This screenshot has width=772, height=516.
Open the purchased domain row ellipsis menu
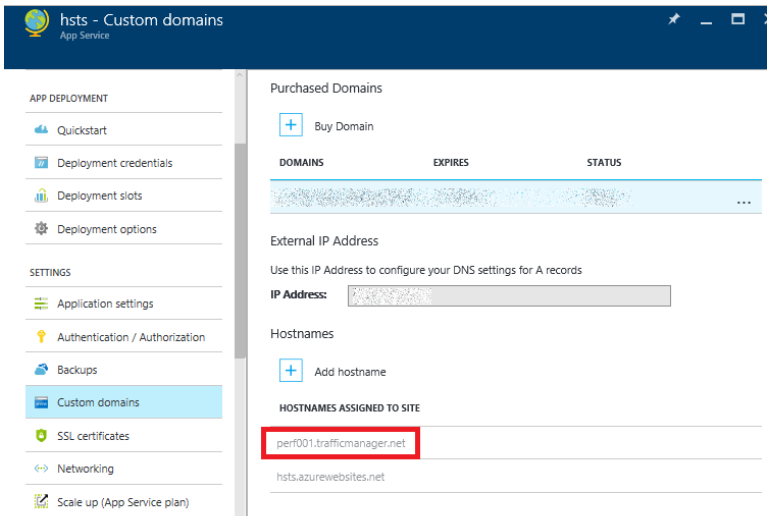[743, 201]
